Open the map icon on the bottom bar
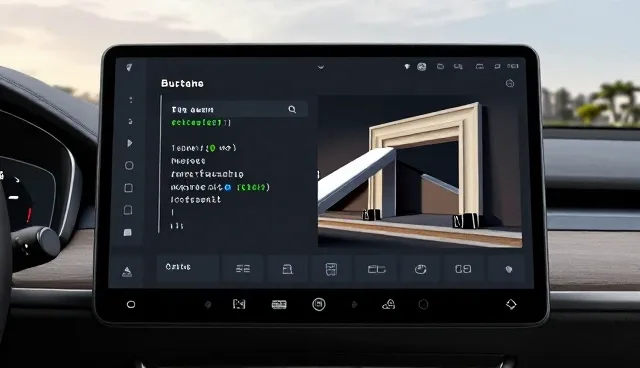 pos(239,304)
